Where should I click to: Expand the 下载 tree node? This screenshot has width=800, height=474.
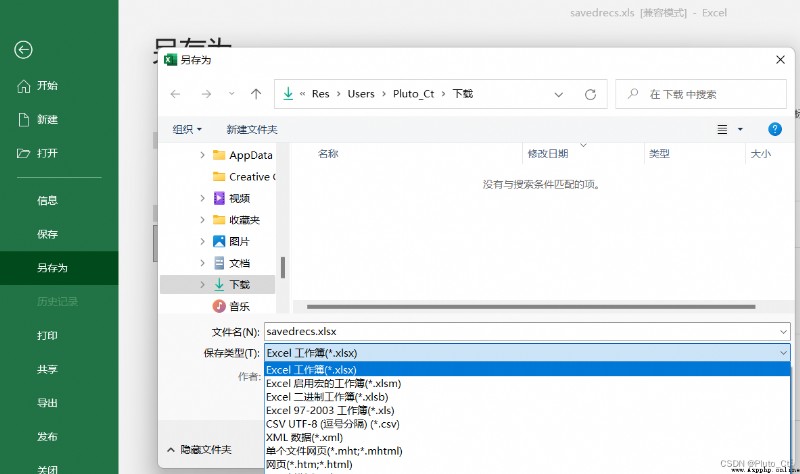(x=203, y=285)
